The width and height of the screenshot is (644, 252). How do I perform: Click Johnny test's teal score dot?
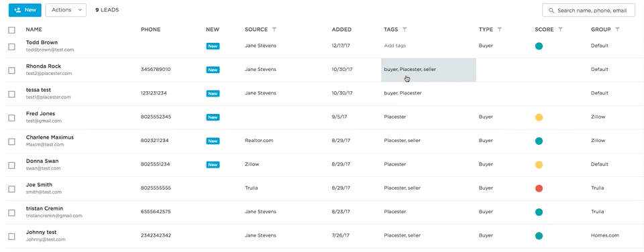pyautogui.click(x=539, y=236)
